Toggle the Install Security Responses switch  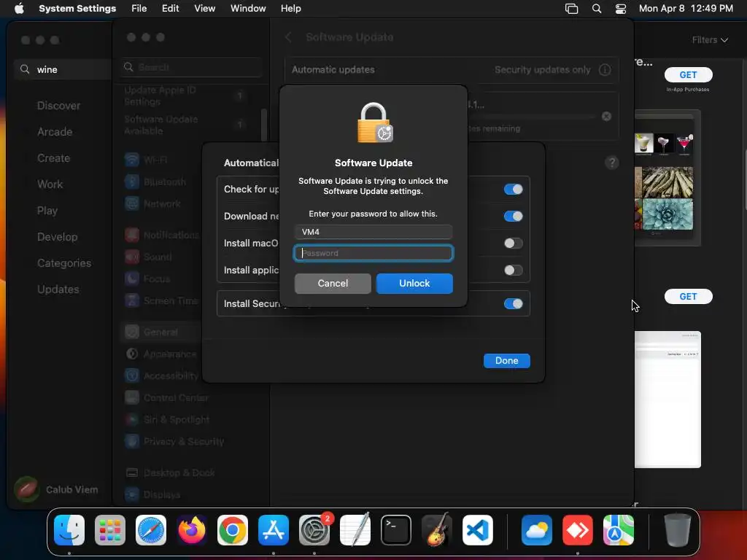point(513,304)
